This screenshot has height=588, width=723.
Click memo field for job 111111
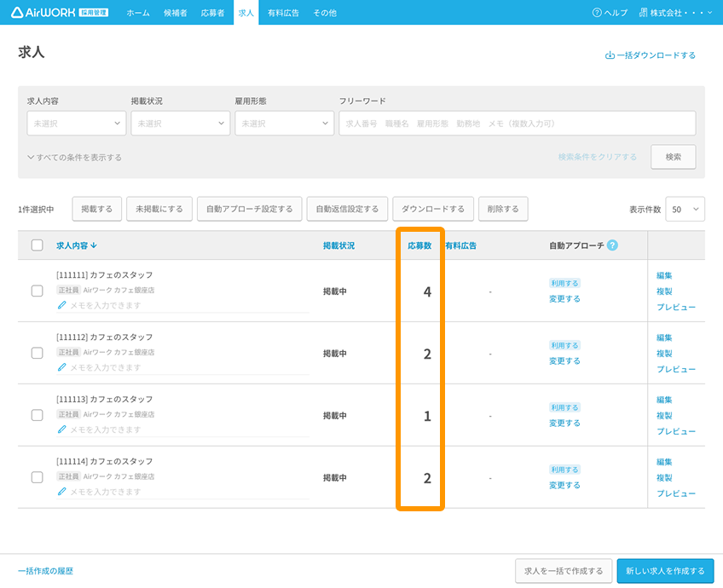point(182,305)
